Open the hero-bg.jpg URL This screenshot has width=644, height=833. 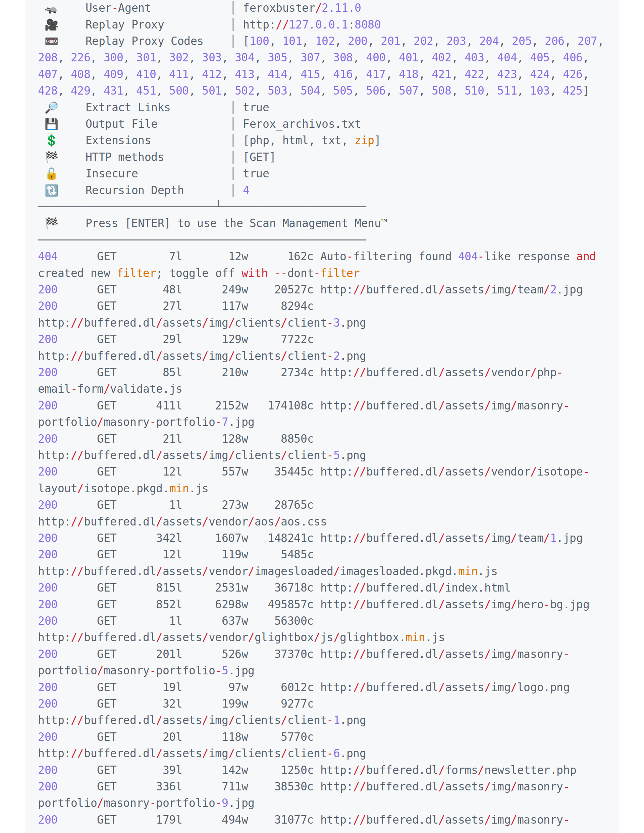455,605
